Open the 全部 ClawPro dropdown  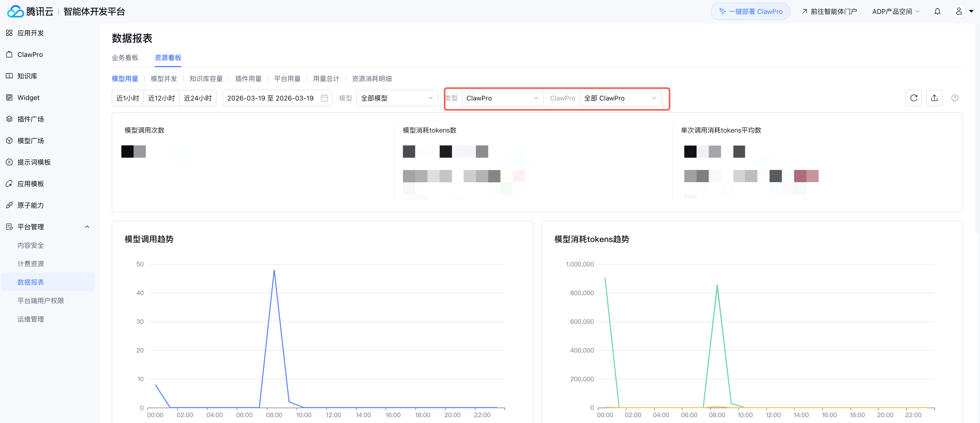click(620, 98)
